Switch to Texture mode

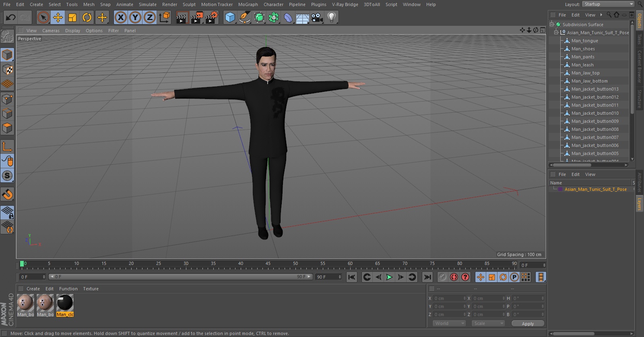coord(7,69)
